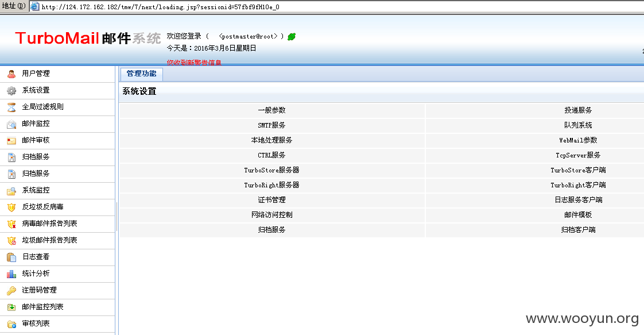644x335 pixels.
Task: Click the 病毒邮件报告列表 shield icon
Action: 11,224
